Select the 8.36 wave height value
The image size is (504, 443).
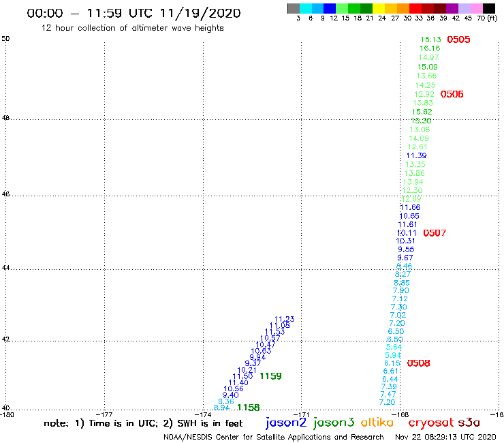[x=226, y=401]
